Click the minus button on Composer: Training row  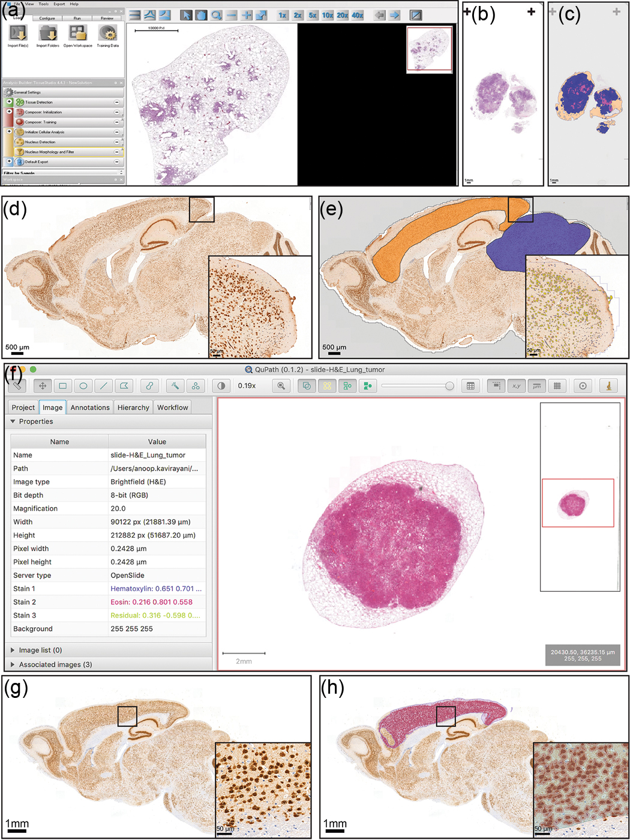coord(117,122)
